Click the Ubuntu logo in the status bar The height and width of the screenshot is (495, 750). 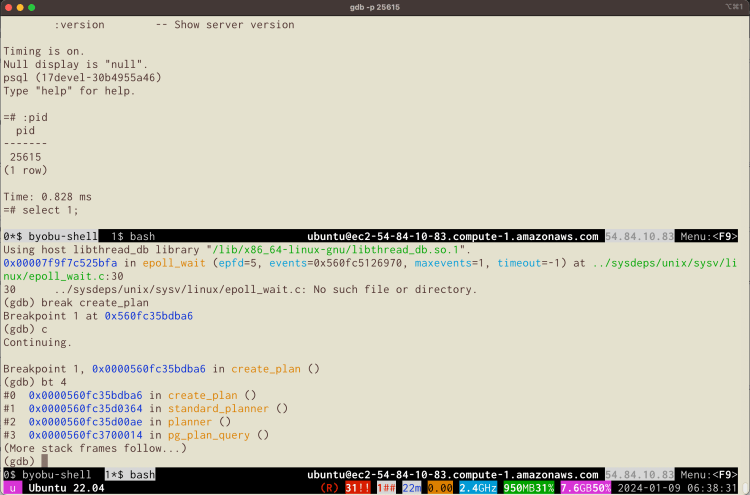[x=11, y=488]
